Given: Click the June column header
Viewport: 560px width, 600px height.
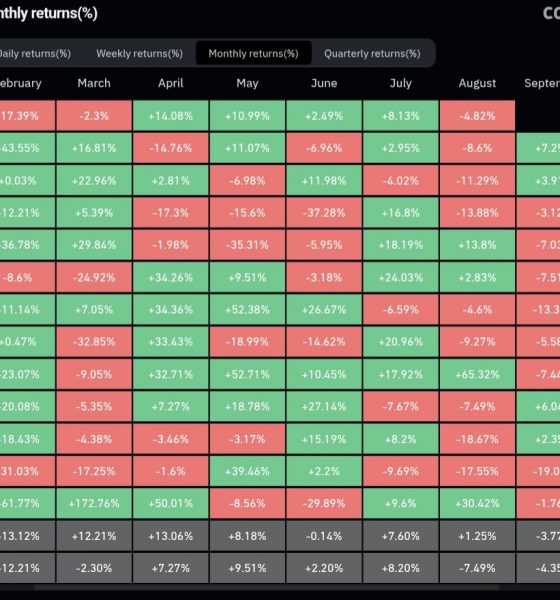Looking at the screenshot, I should (x=324, y=83).
